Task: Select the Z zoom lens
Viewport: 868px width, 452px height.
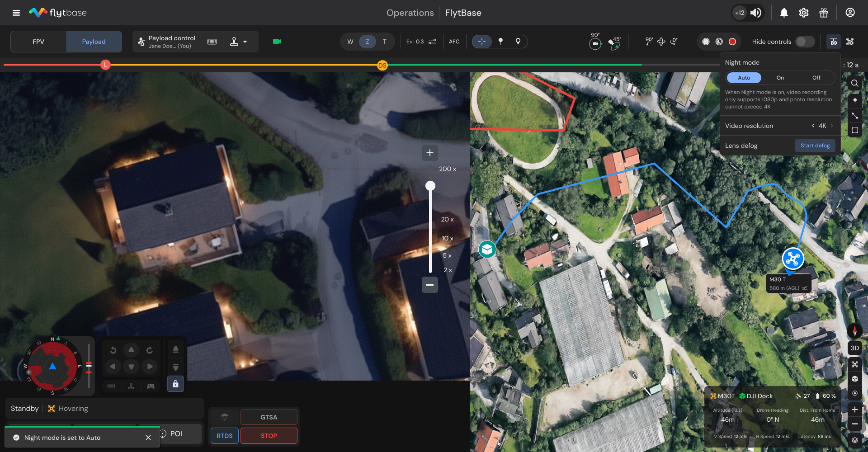Action: pos(368,42)
